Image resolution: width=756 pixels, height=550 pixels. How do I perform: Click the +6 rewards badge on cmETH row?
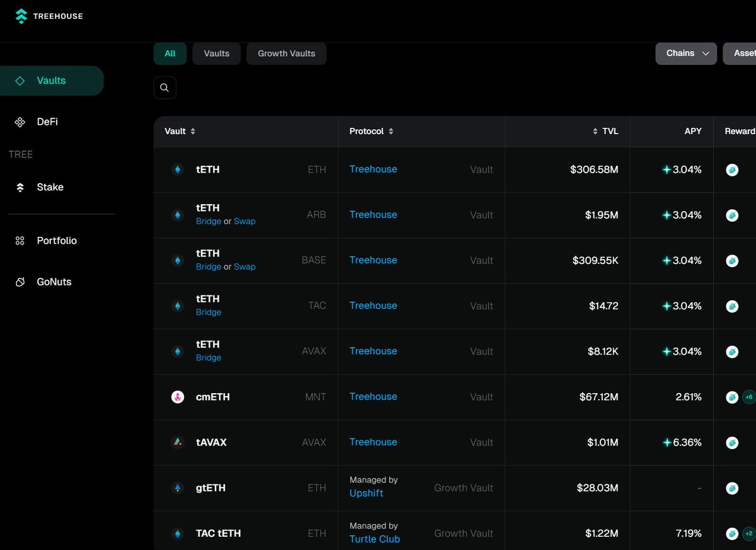coord(748,397)
